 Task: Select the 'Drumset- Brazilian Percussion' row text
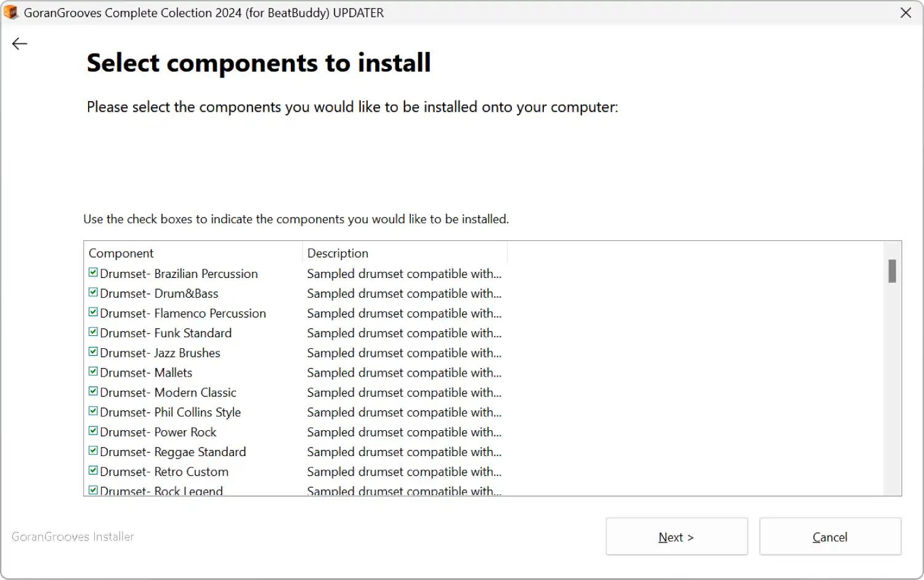point(179,274)
